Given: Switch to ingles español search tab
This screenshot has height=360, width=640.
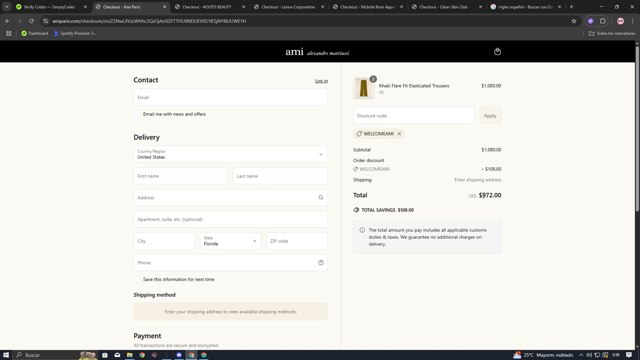Looking at the screenshot, I should pyautogui.click(x=526, y=7).
